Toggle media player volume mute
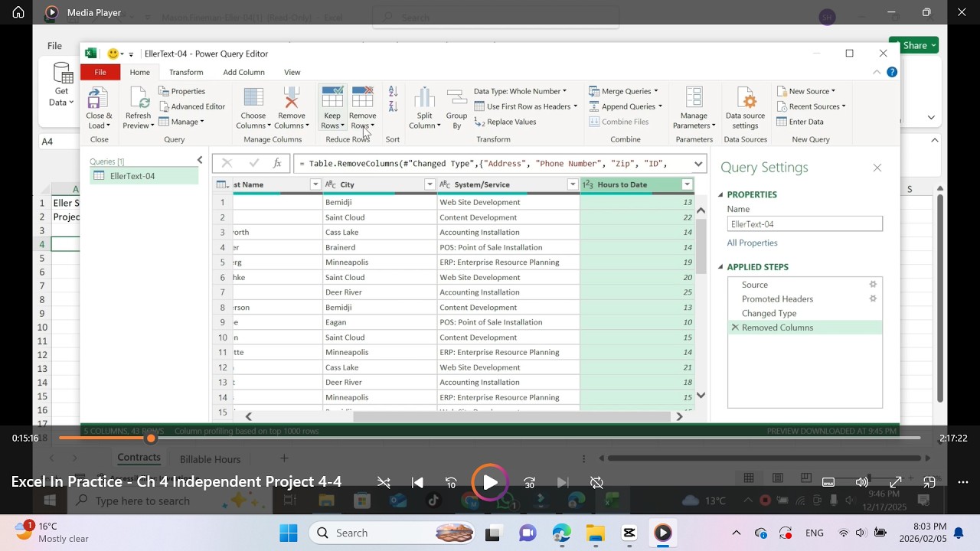 [862, 482]
